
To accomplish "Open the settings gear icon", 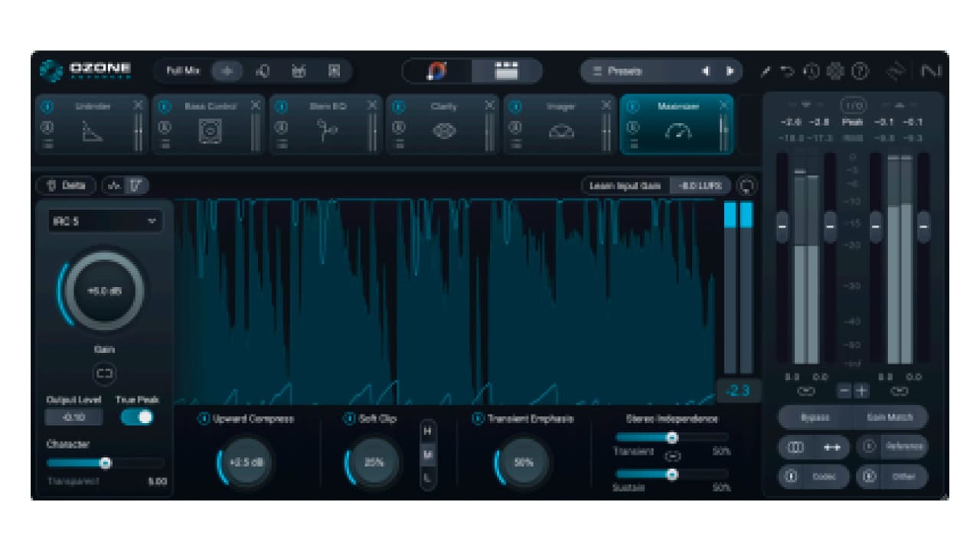I will point(835,71).
